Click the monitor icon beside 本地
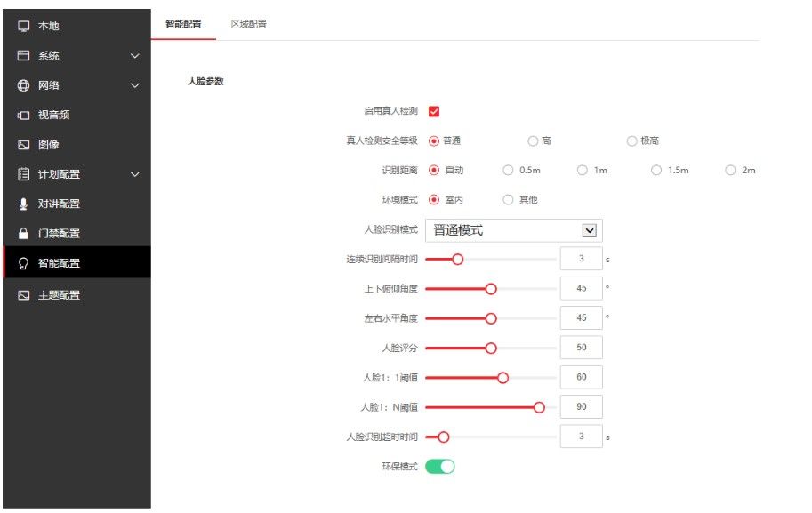This screenshot has height=513, width=812. [23, 26]
